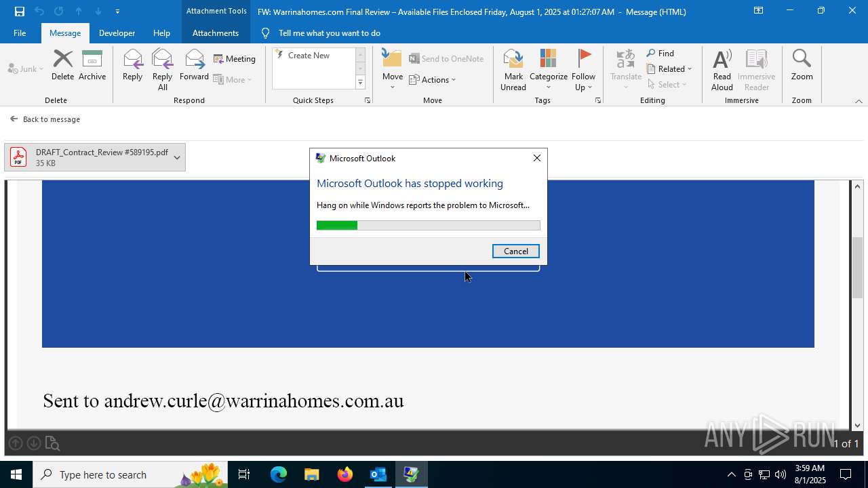868x488 pixels.
Task: Open the Select dropdown
Action: pos(667,84)
